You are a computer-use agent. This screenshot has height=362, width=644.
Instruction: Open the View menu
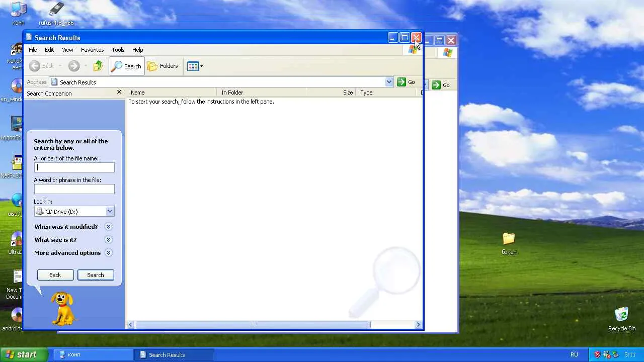point(67,50)
